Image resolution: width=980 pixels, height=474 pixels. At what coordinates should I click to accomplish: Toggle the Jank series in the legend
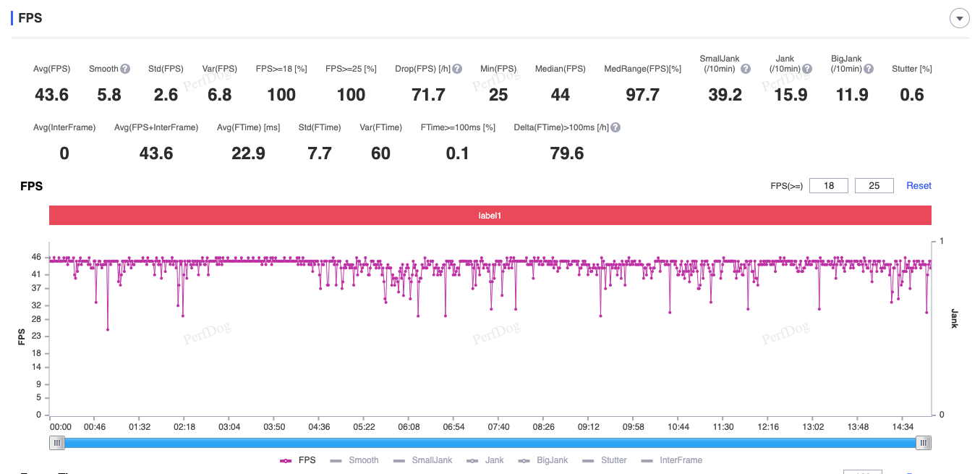(485, 460)
